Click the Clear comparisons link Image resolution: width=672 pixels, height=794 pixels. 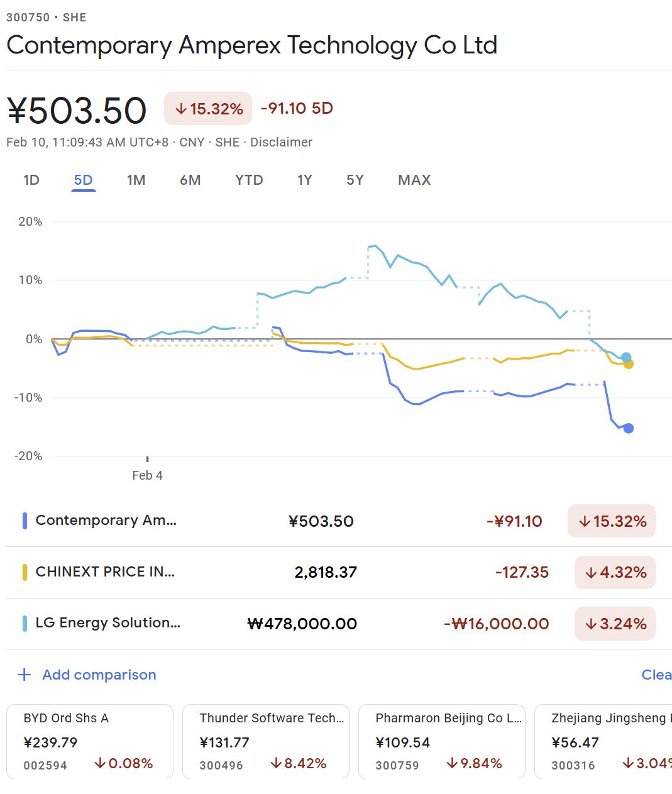point(656,675)
